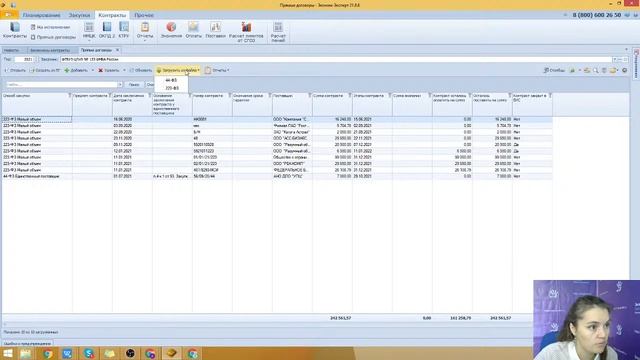640x360 pixels.
Task: Click the Открыть toolbar button
Action: (15, 70)
